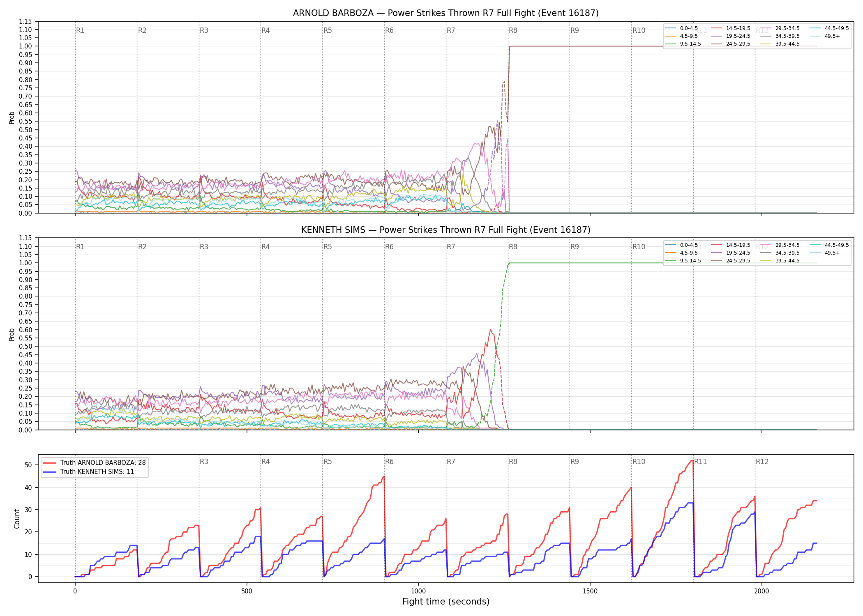Screen dimensions: 863x616
Task: Click the R7 round marker in the Barboza chart
Action: click(x=451, y=30)
